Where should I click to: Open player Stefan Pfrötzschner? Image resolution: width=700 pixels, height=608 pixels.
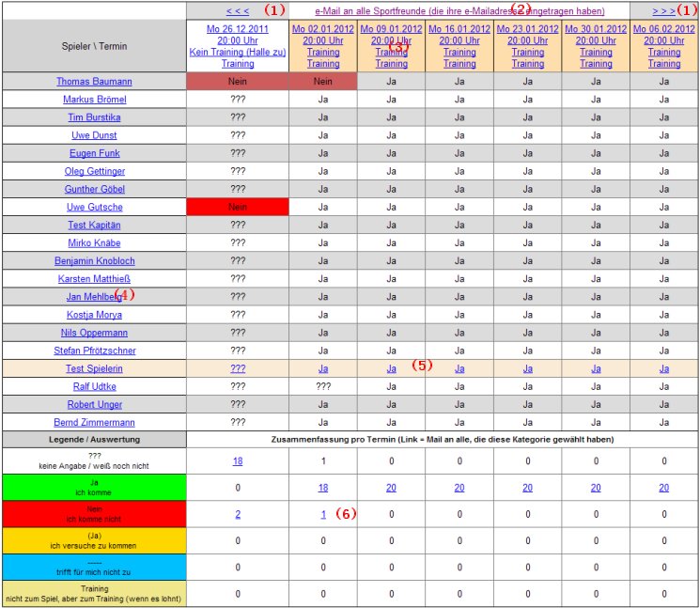tap(95, 351)
